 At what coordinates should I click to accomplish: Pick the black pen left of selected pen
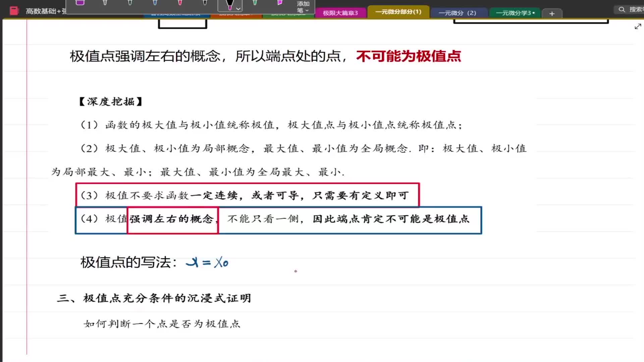(x=205, y=3)
